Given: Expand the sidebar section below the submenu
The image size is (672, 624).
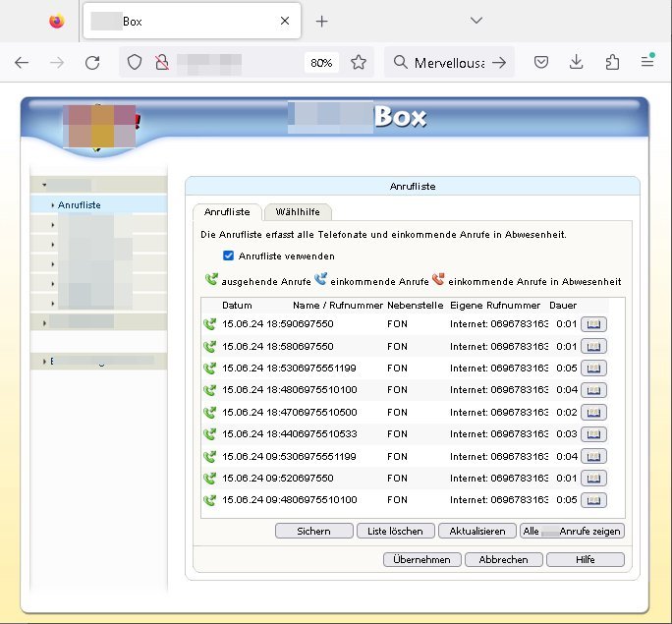Looking at the screenshot, I should click(x=44, y=323).
